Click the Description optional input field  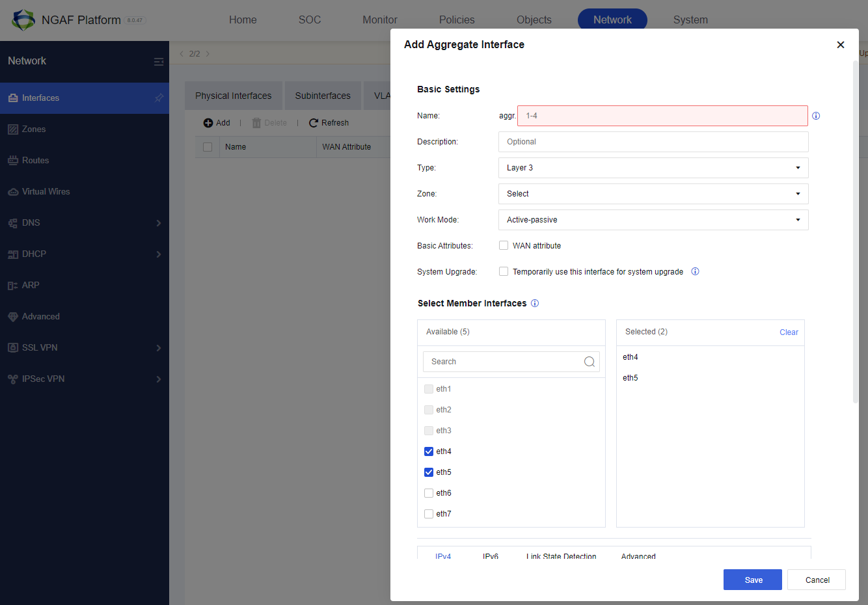tap(653, 142)
